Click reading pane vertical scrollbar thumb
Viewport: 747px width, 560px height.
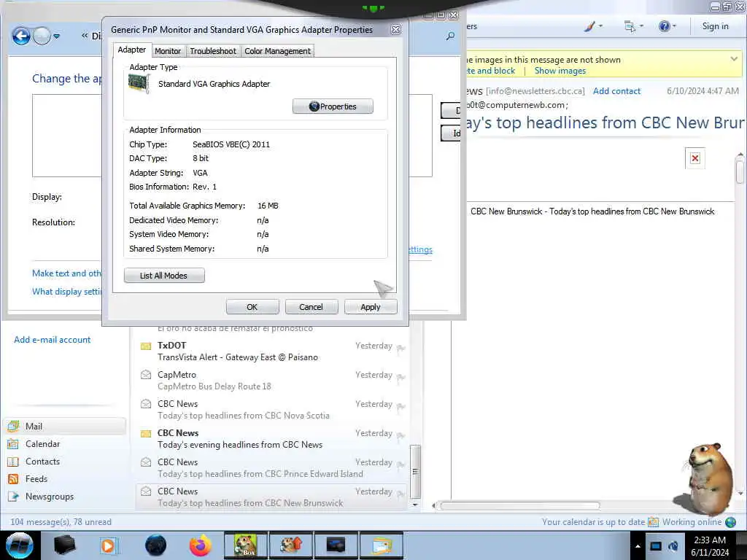[740, 171]
